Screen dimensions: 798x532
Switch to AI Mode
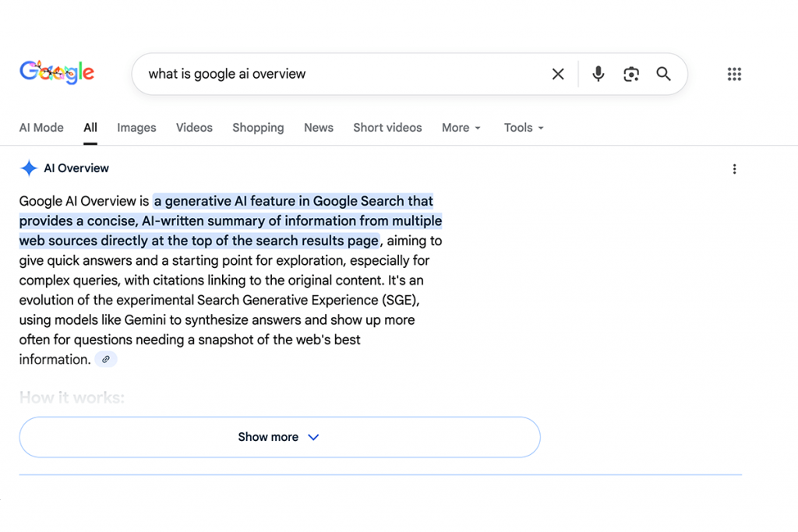point(41,128)
